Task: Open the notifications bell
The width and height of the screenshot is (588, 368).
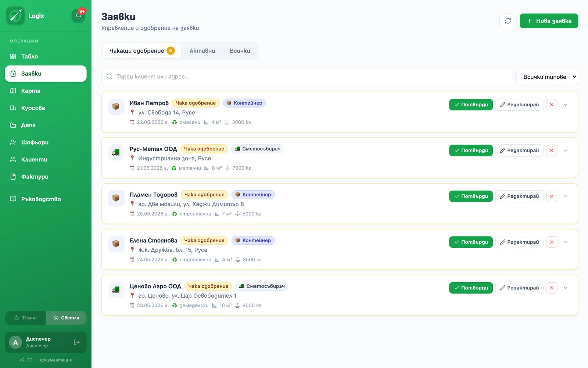Action: click(78, 15)
